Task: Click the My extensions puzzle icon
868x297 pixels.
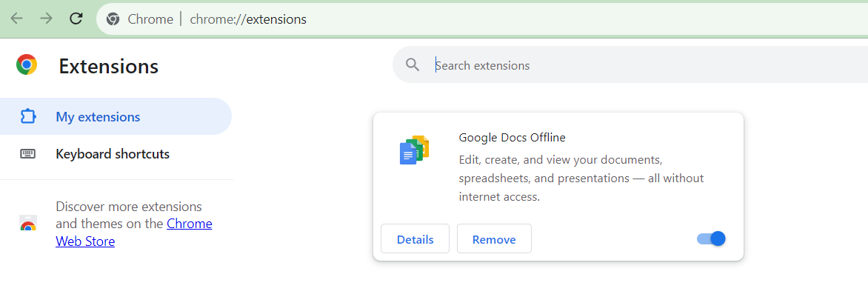Action: click(27, 117)
